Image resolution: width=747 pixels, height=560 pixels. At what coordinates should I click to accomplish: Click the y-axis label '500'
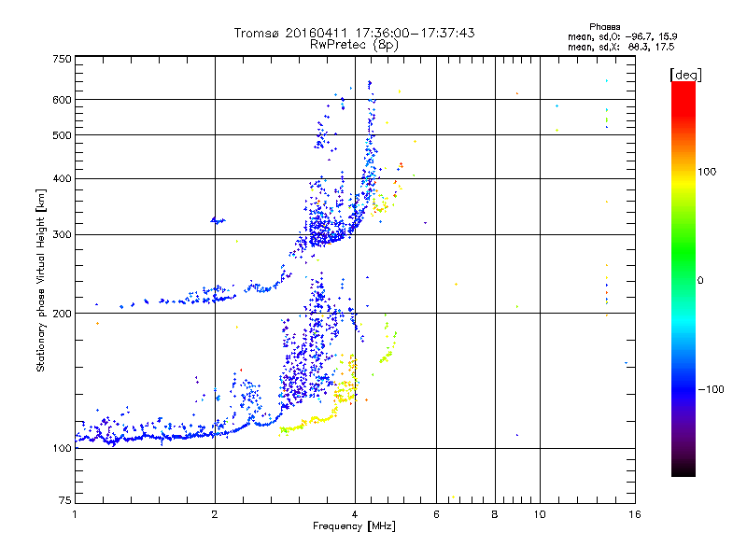63,135
